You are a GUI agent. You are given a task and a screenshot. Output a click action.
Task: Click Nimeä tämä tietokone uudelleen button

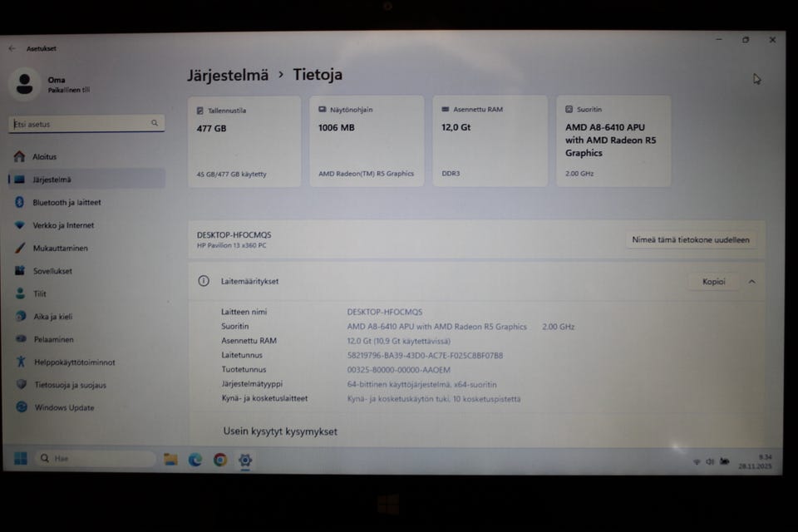pyautogui.click(x=691, y=239)
